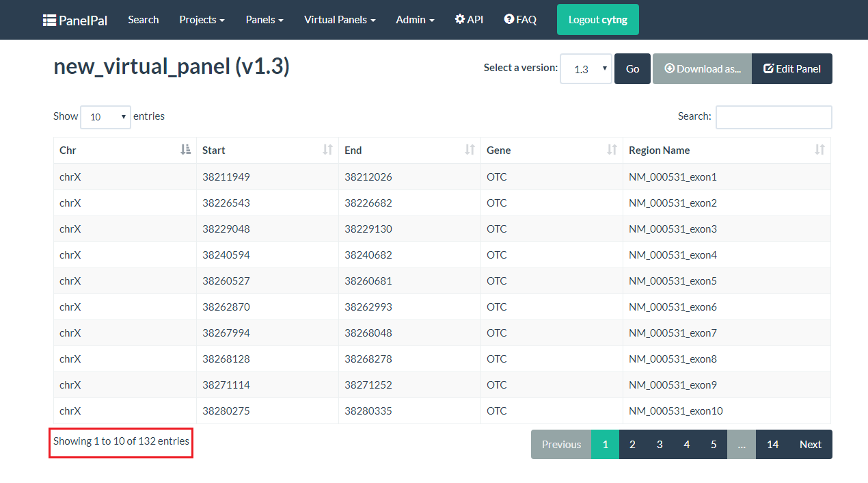Open the Projects dropdown menu
Screen dimensions: 868x483
coord(202,20)
